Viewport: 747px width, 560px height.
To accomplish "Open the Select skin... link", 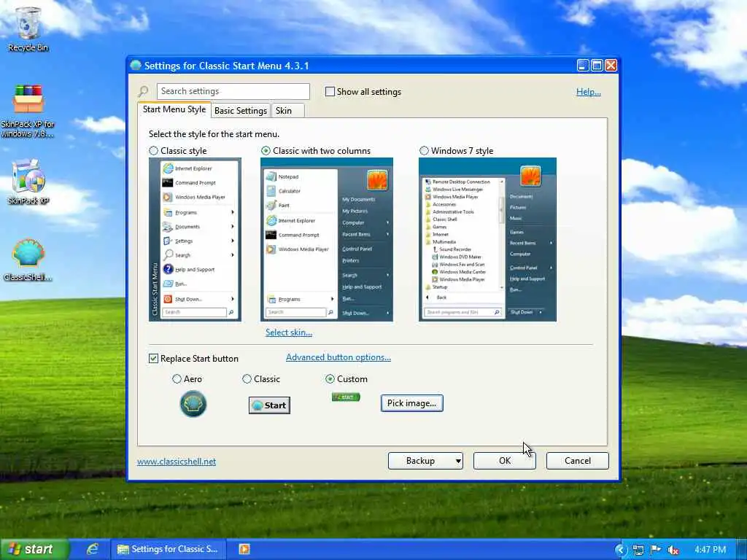I will (289, 332).
